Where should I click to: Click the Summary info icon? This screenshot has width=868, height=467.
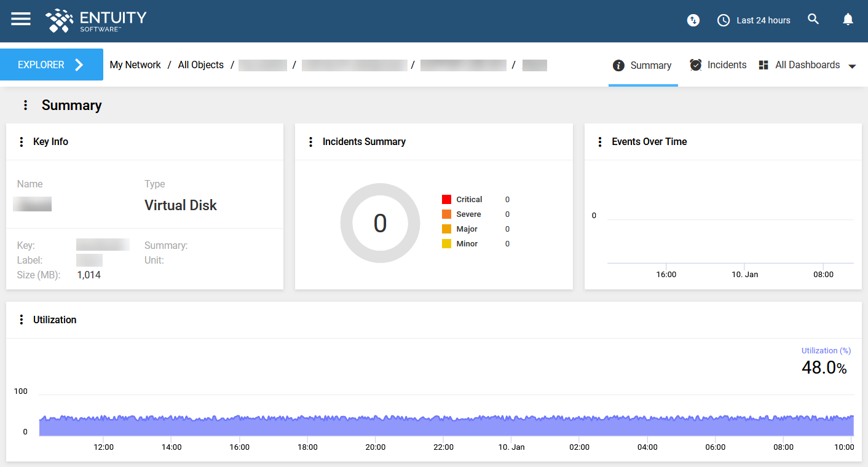click(x=618, y=65)
